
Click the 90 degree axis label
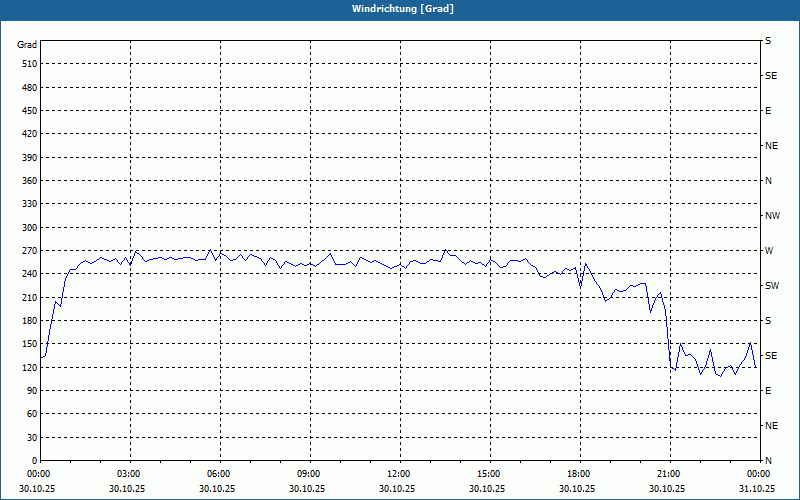pyautogui.click(x=32, y=390)
